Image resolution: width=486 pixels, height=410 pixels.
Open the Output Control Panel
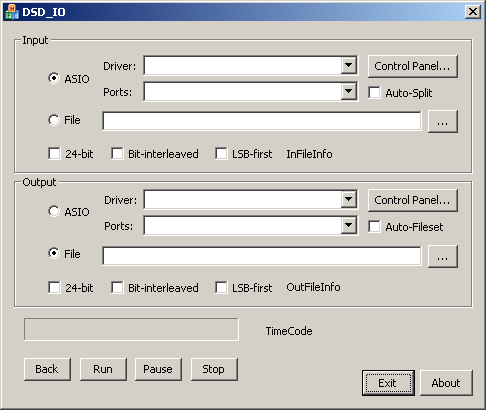pos(413,200)
